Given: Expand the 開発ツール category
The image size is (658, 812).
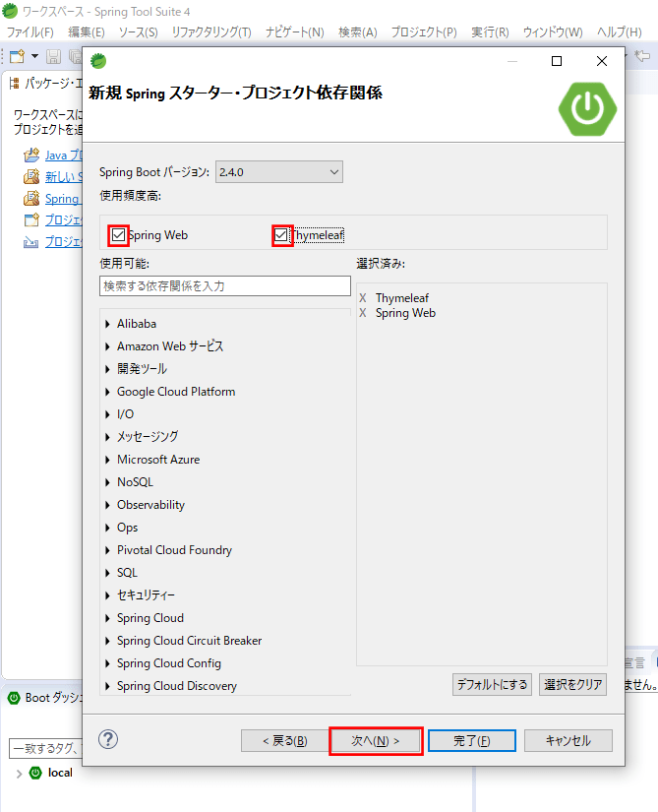Looking at the screenshot, I should tap(107, 369).
